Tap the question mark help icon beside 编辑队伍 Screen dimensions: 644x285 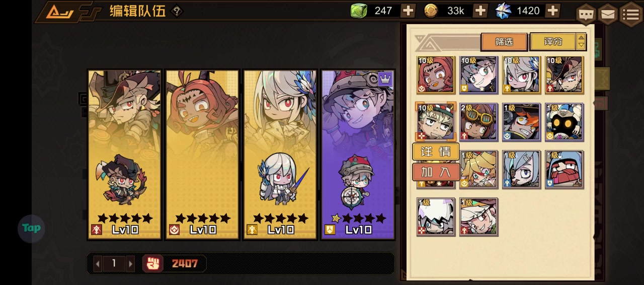[x=177, y=11]
